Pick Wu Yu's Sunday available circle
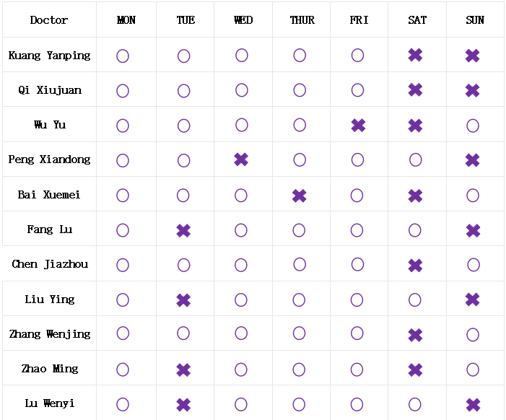 coord(473,126)
